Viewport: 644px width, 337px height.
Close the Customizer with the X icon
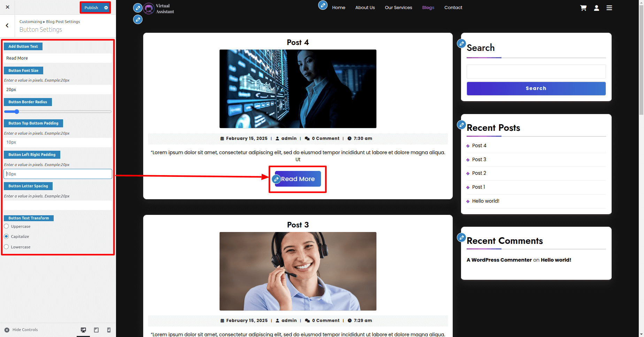coord(8,7)
